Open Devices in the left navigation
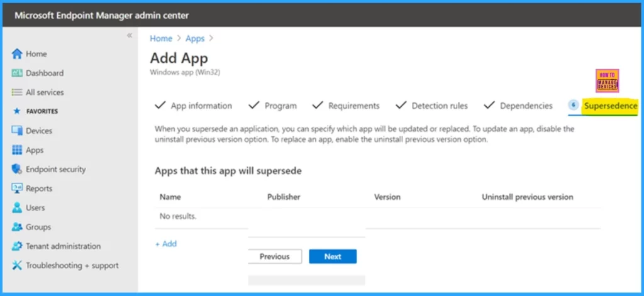644x296 pixels. tap(39, 131)
